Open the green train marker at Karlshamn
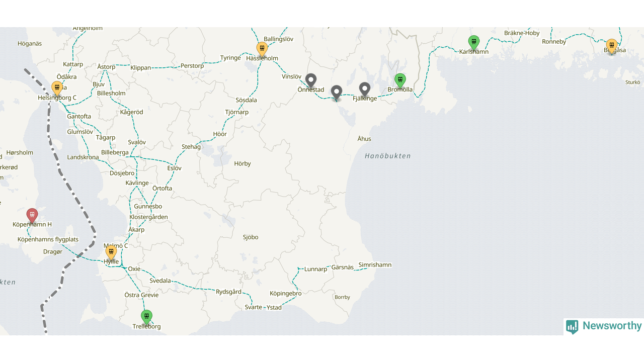 click(473, 43)
